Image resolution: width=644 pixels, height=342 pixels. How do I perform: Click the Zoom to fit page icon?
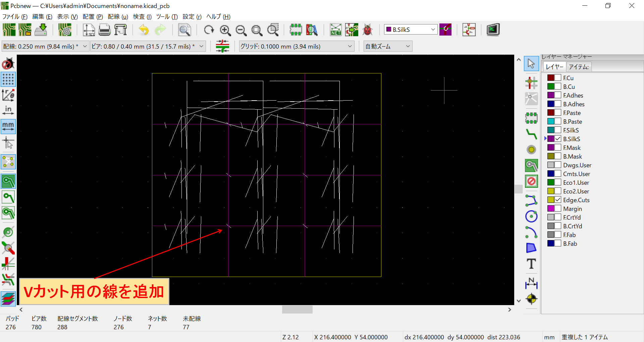[257, 30]
